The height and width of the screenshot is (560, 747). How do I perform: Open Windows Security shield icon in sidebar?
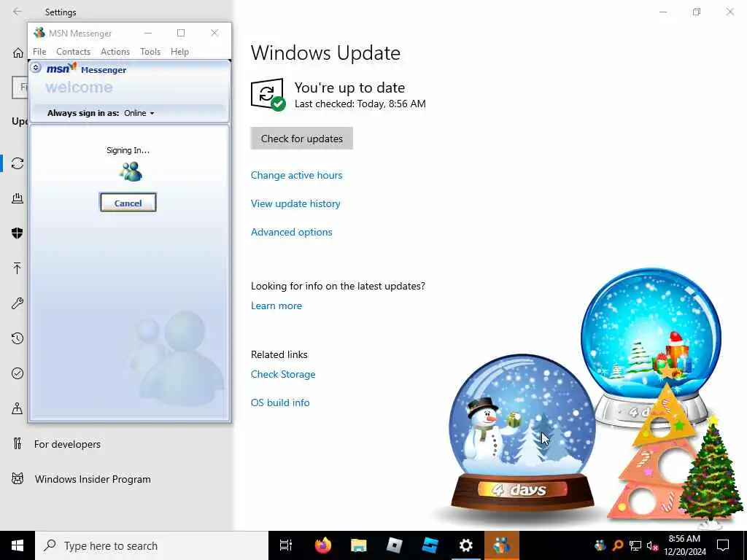pyautogui.click(x=18, y=233)
